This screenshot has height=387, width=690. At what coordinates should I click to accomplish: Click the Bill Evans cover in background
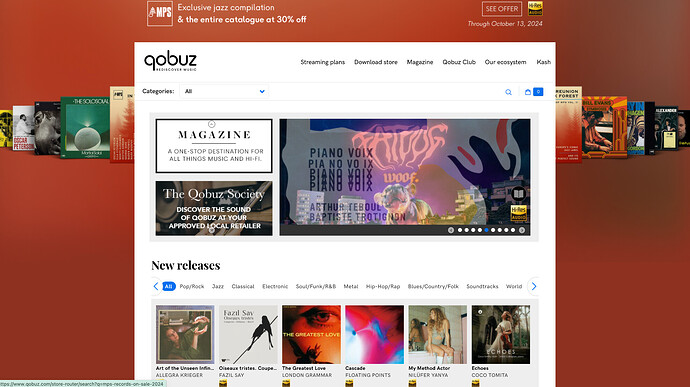click(604, 127)
